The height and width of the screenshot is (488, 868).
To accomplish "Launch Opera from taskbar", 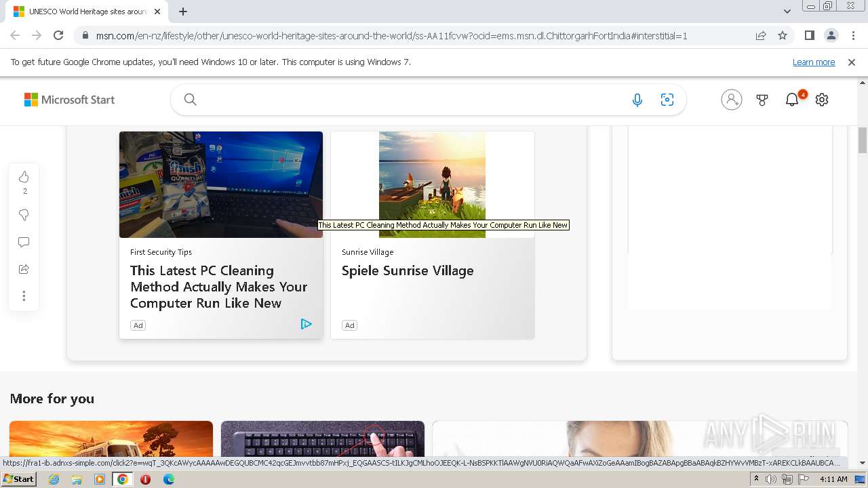I will pyautogui.click(x=145, y=479).
